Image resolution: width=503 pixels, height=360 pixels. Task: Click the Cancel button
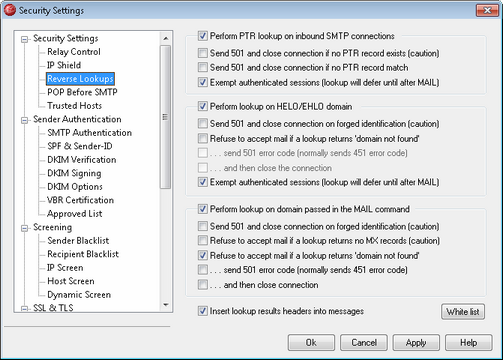pyautogui.click(x=364, y=342)
